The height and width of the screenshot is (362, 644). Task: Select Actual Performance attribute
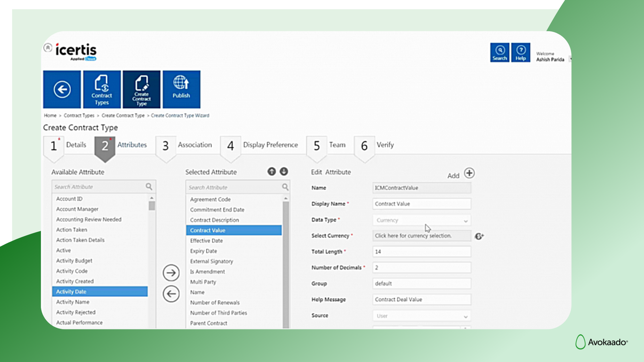tap(100, 322)
